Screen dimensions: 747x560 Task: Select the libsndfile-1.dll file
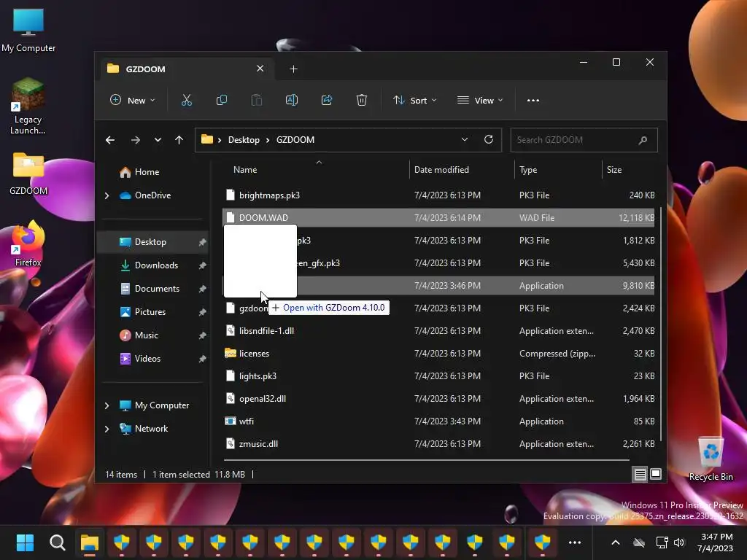coord(438,331)
